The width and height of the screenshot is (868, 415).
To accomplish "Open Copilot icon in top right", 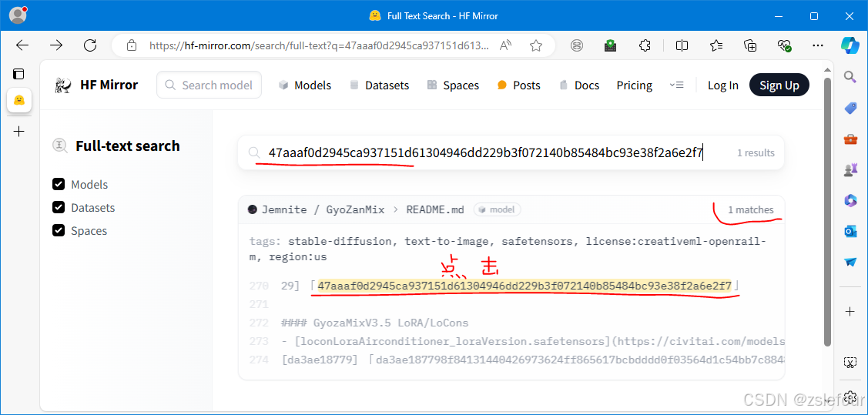I will click(x=850, y=45).
